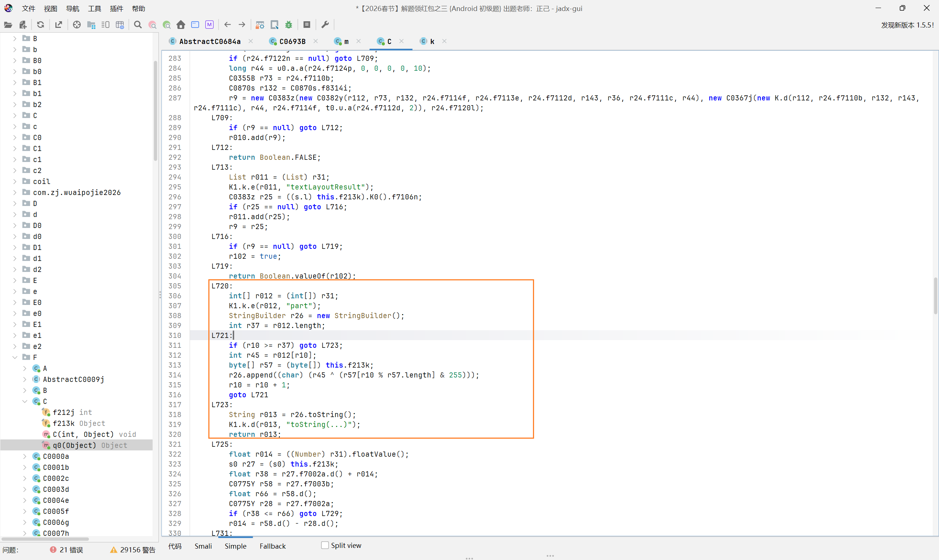
Task: Click the log viewer list icon
Action: click(307, 25)
